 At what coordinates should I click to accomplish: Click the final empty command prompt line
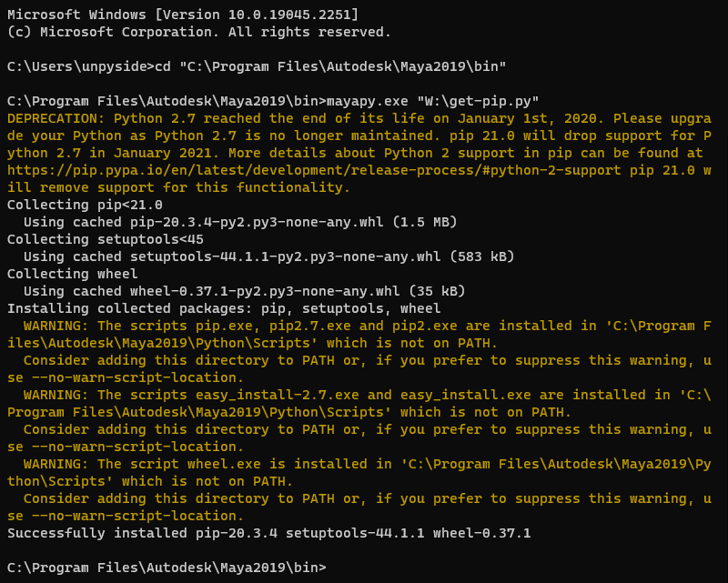[166, 568]
